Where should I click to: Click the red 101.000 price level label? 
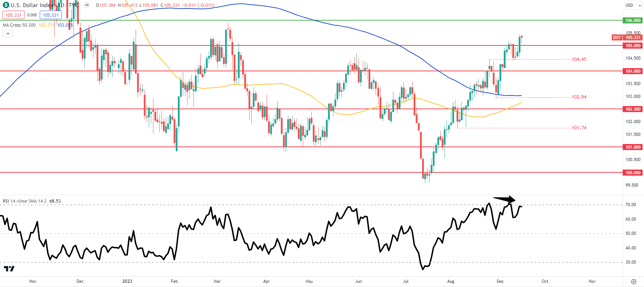[633, 147]
